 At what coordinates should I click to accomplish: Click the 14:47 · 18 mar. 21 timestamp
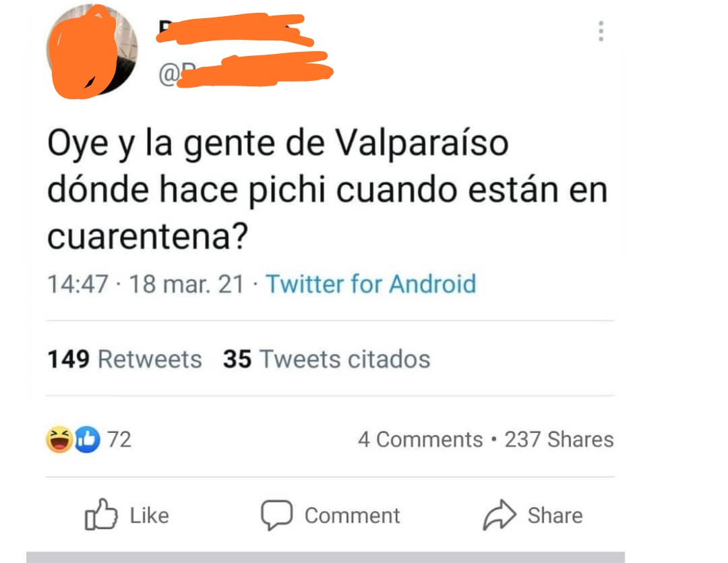pyautogui.click(x=146, y=284)
